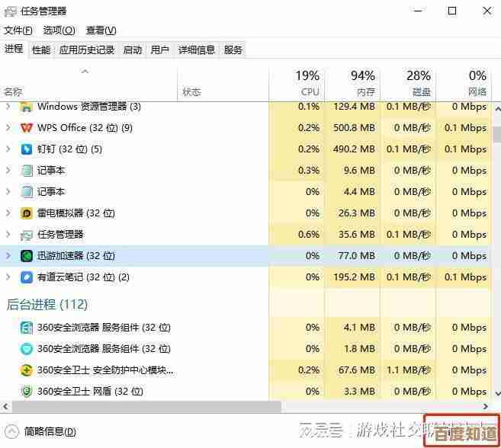Click the vertical scrollbar up arrow
Screen dimensions: 501x448
click(497, 109)
